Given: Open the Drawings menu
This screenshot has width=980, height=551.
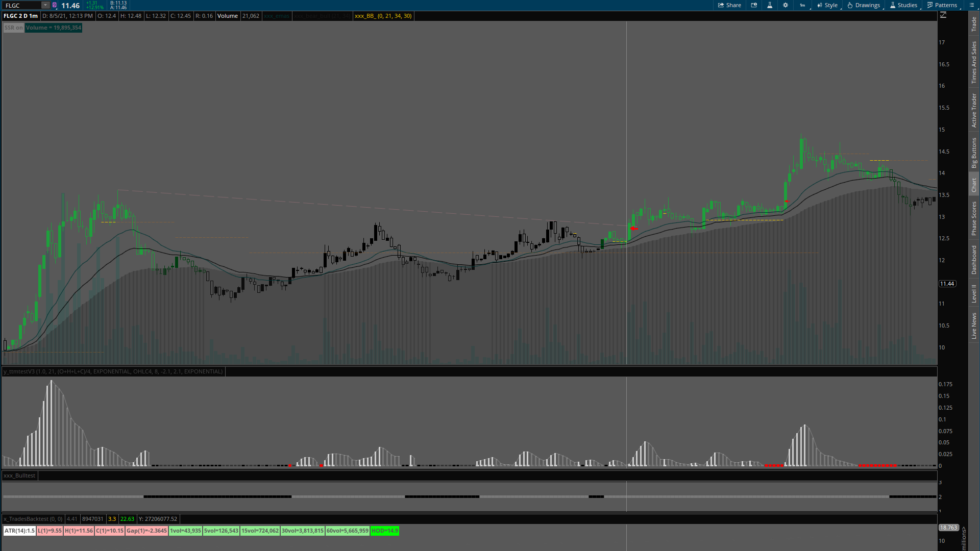Looking at the screenshot, I should [x=864, y=5].
